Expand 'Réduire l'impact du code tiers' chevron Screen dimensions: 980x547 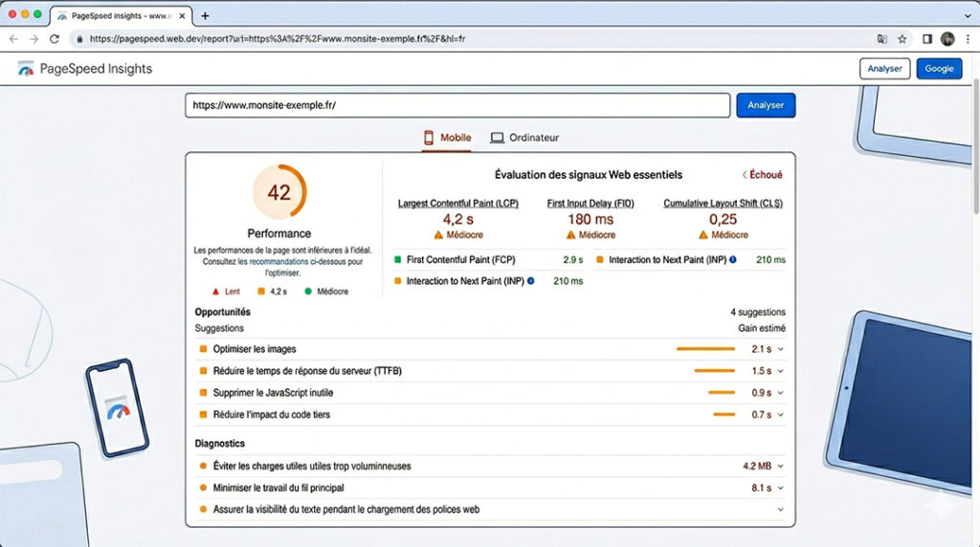tap(781, 415)
